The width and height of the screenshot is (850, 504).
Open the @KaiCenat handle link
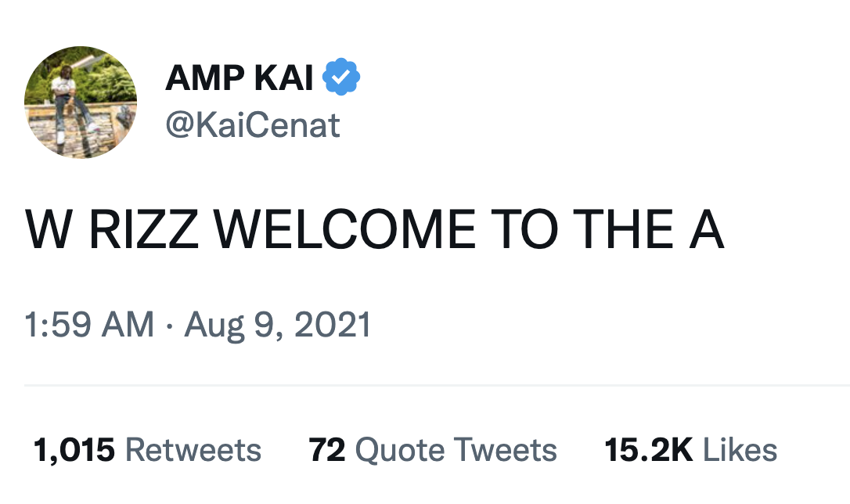pyautogui.click(x=252, y=125)
